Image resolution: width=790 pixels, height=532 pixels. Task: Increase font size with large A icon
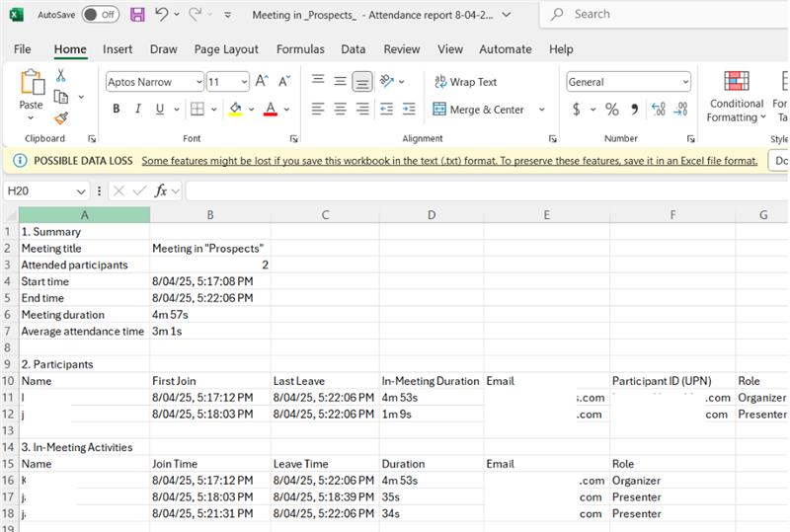click(262, 81)
